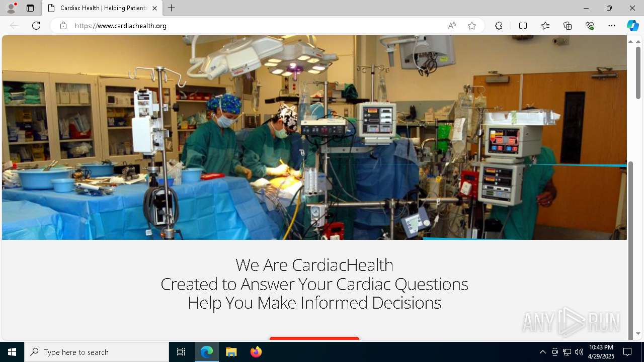
Task: Click the down arrow of page scrollbar
Action: coord(637,333)
